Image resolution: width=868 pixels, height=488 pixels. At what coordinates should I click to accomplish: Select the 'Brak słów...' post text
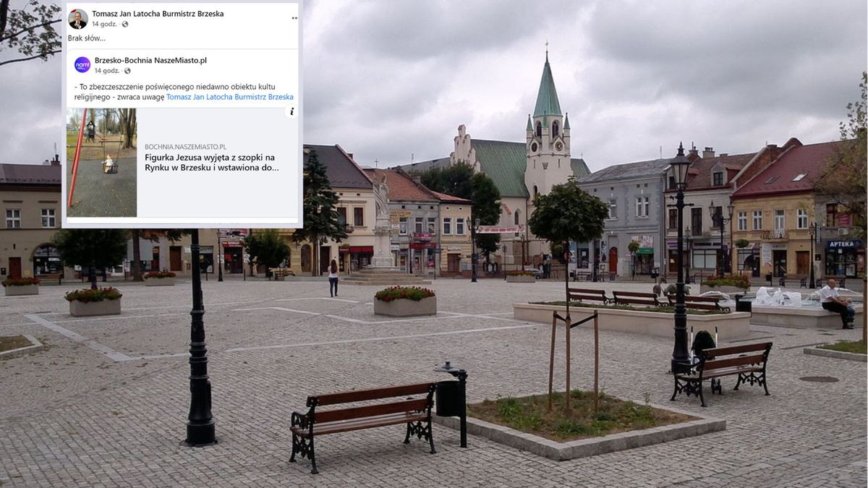pos(86,39)
